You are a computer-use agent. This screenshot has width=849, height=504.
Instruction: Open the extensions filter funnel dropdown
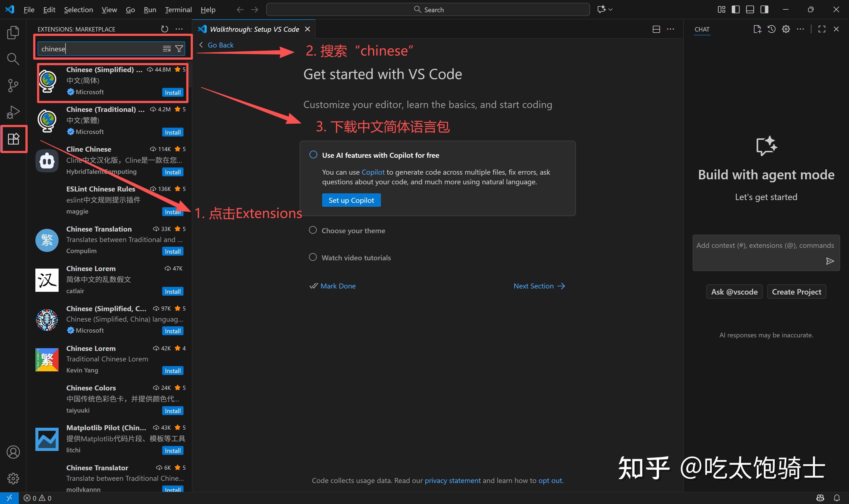(179, 49)
